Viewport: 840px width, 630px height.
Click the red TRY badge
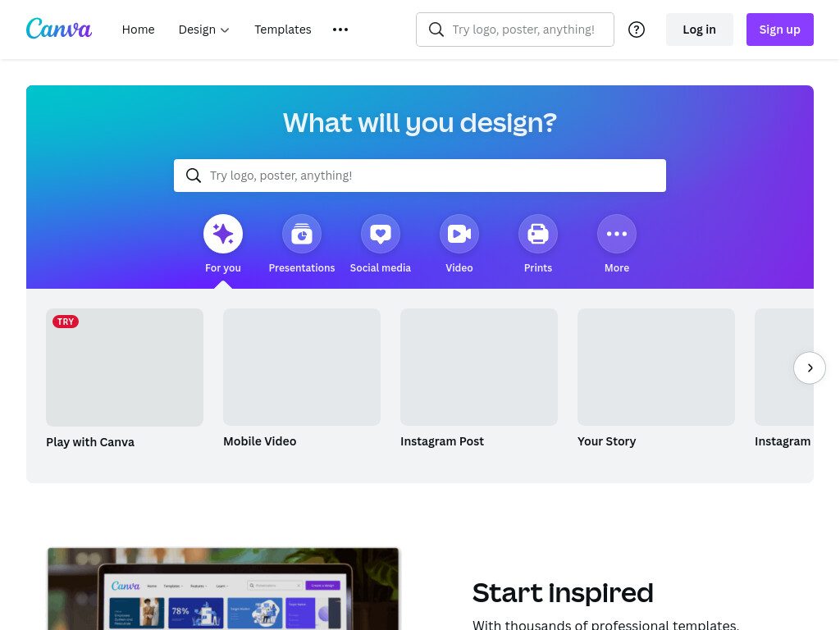tap(66, 322)
